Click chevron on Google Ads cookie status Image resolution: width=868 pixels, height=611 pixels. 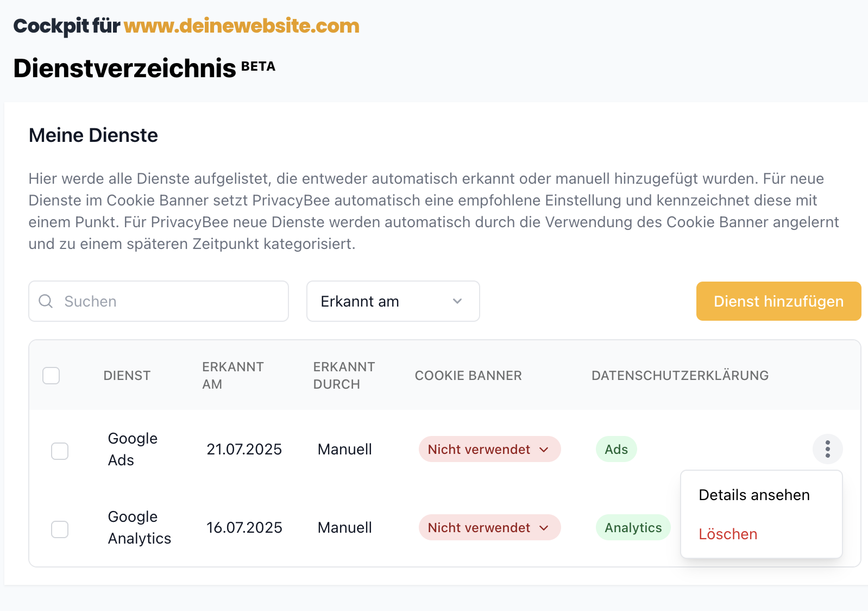[544, 450]
